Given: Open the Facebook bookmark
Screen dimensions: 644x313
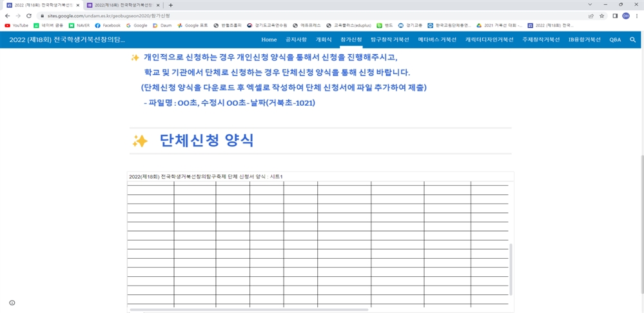Looking at the screenshot, I should [108, 25].
